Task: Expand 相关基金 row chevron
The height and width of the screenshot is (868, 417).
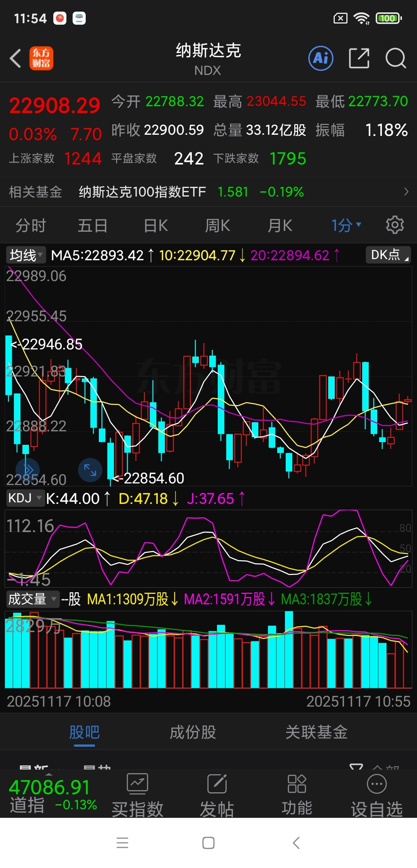Action: tap(406, 192)
